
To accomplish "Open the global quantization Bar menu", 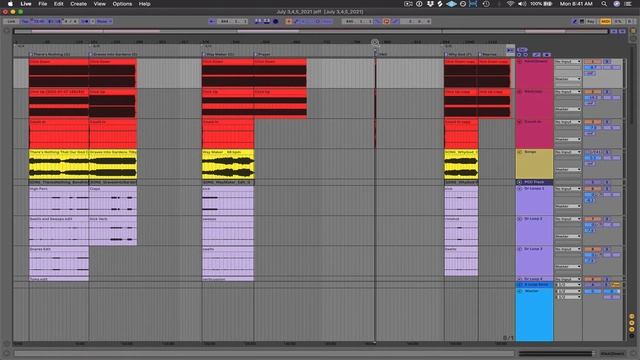I will (x=104, y=21).
